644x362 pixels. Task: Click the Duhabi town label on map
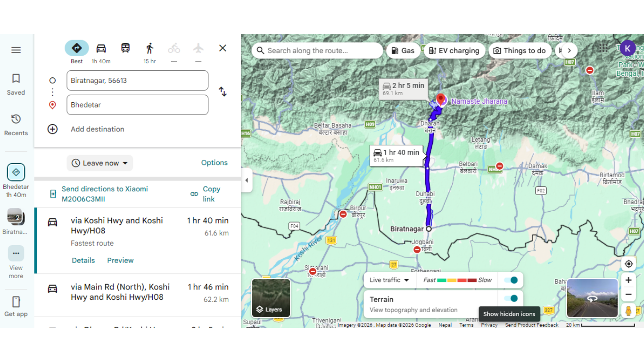(425, 197)
